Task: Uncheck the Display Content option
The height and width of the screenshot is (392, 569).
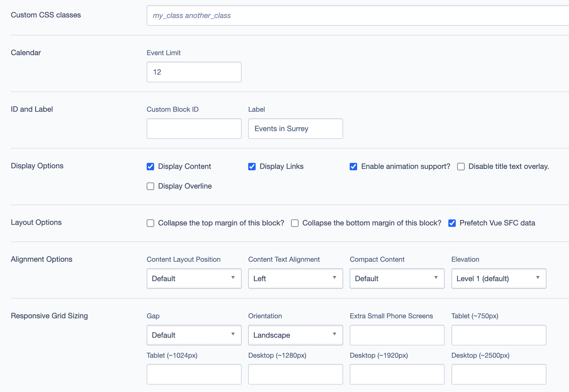Action: coord(150,167)
